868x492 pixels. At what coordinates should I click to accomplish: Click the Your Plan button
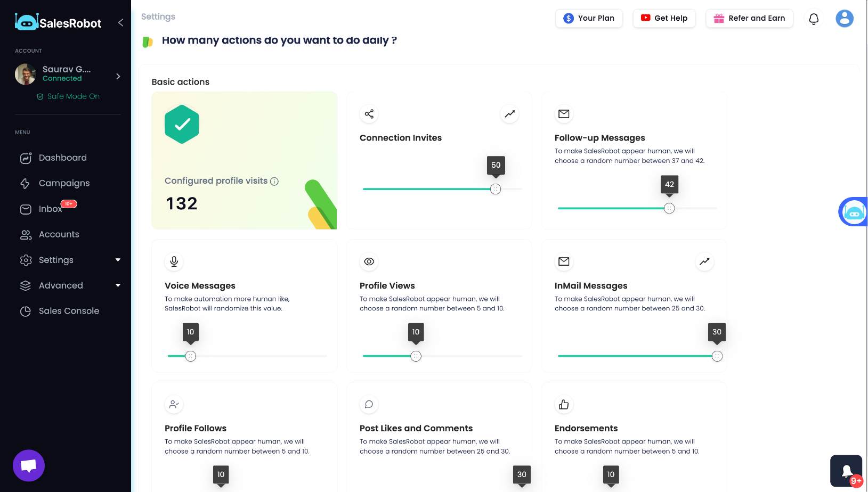click(589, 18)
